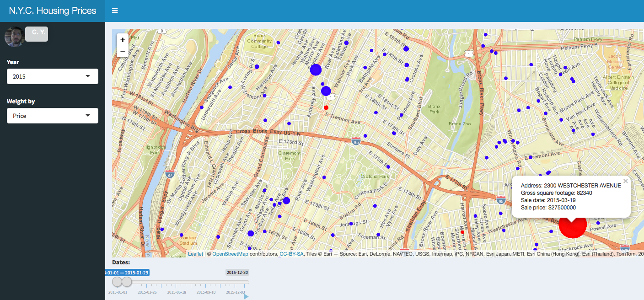Open the sidebar hamburger menu
Screen dimensions: 644x300
point(114,10)
